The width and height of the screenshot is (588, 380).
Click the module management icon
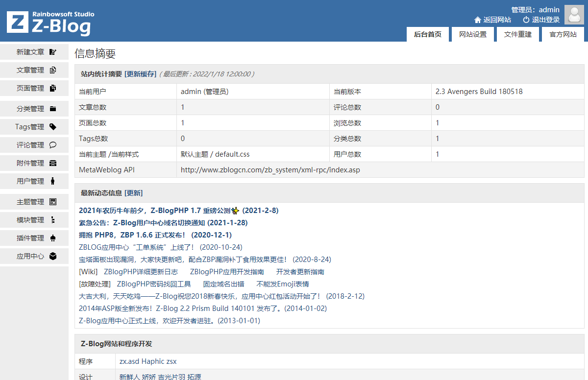pos(53,220)
